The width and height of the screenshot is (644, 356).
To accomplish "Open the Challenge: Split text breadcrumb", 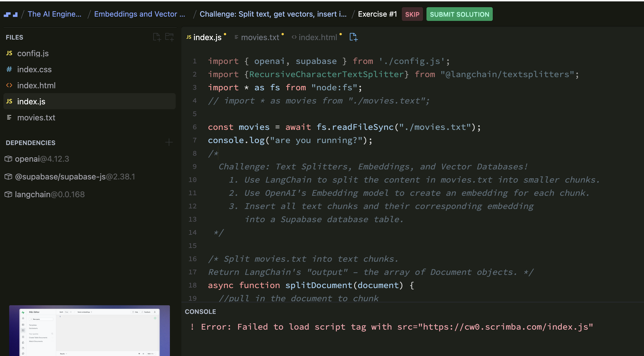I will (273, 14).
